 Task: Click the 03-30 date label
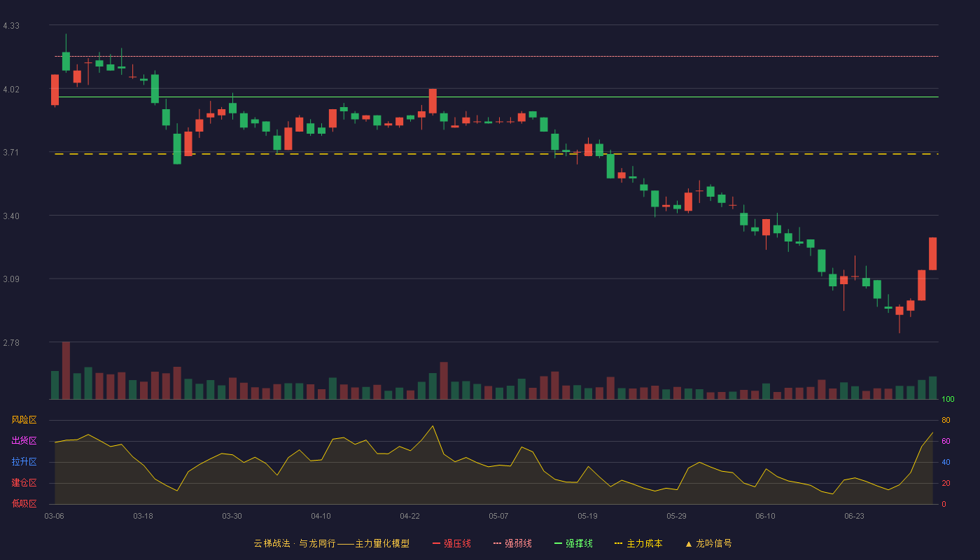[232, 516]
